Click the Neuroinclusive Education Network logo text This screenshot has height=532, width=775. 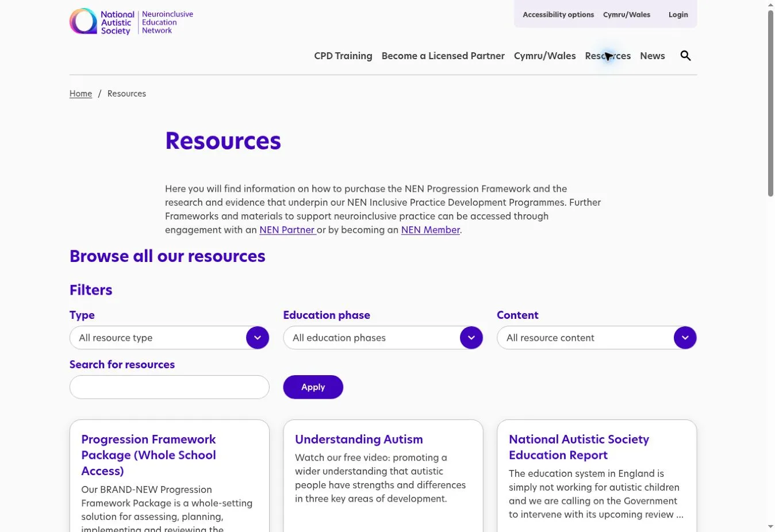(x=167, y=22)
